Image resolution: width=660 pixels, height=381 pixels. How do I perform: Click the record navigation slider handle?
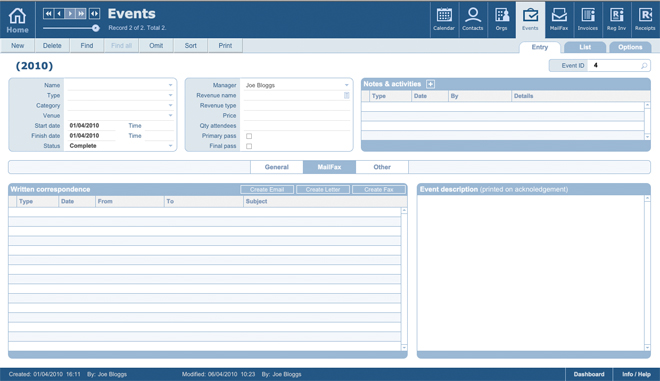[96, 28]
